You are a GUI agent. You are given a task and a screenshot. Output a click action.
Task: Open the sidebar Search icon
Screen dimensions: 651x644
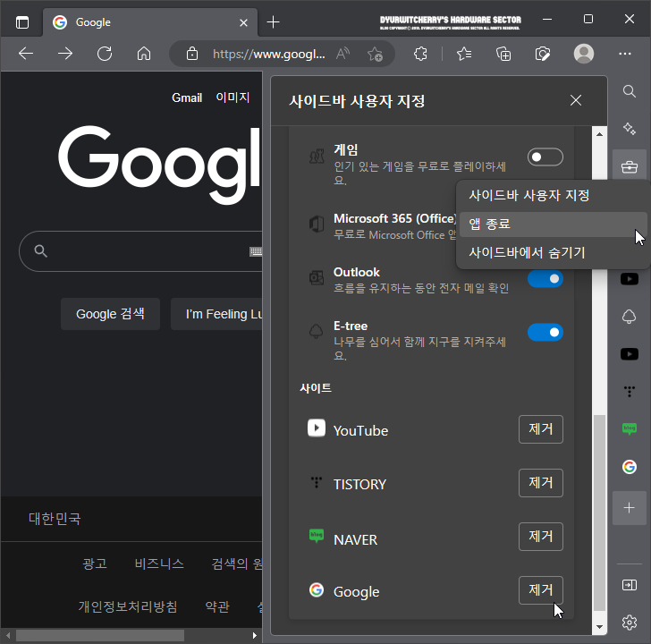pos(630,91)
